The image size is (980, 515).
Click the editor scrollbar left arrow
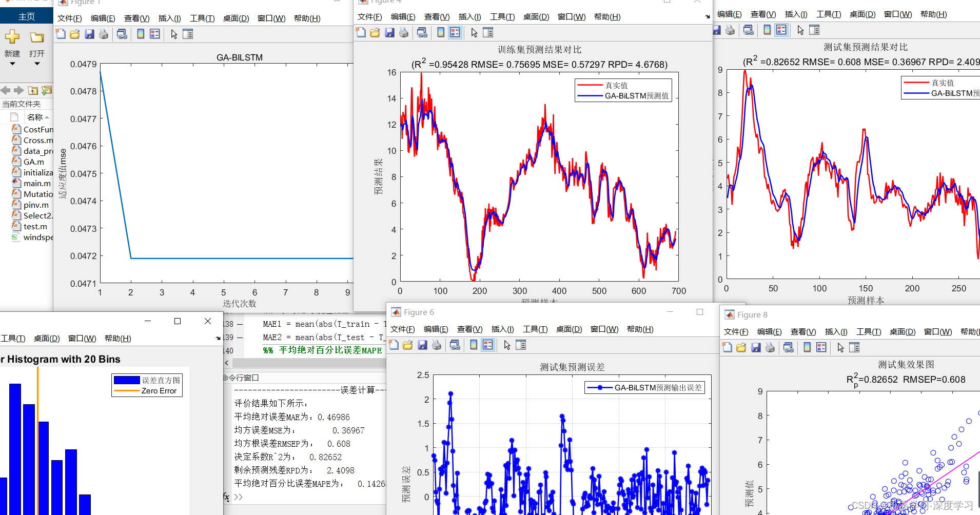point(227,363)
